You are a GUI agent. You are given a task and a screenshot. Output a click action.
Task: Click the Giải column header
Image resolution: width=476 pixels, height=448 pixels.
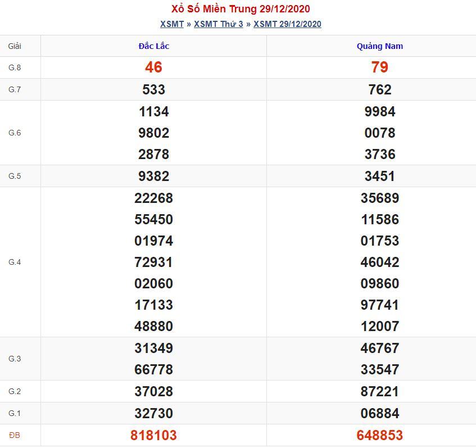pyautogui.click(x=15, y=46)
